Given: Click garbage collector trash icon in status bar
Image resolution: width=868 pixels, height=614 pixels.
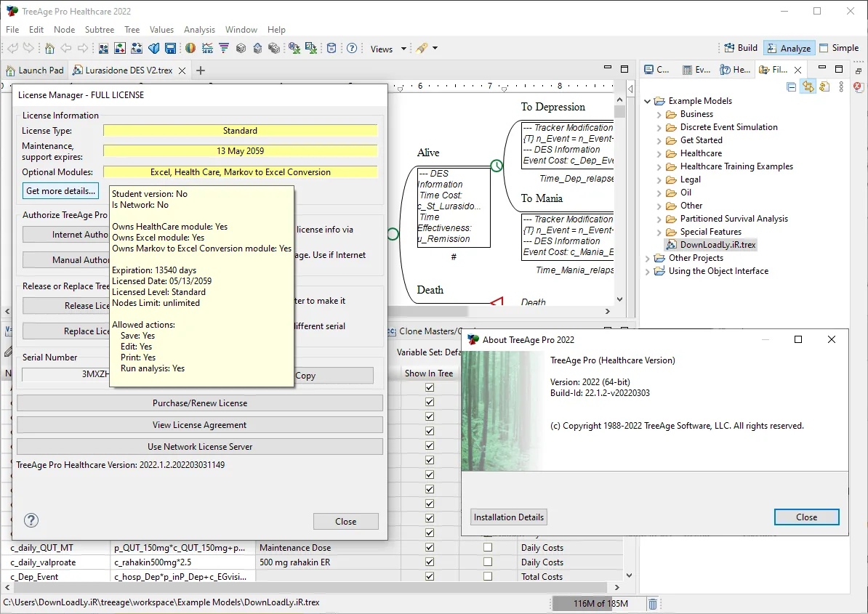Looking at the screenshot, I should tap(653, 604).
